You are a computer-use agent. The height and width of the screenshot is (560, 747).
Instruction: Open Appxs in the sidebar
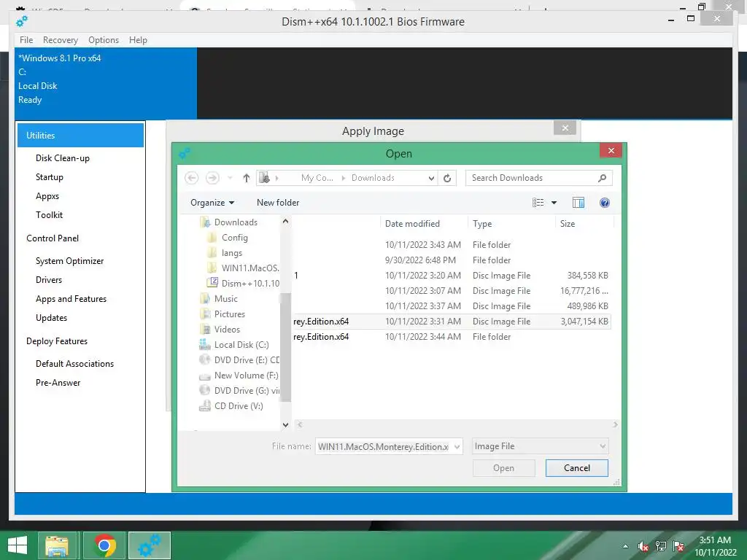pos(47,196)
